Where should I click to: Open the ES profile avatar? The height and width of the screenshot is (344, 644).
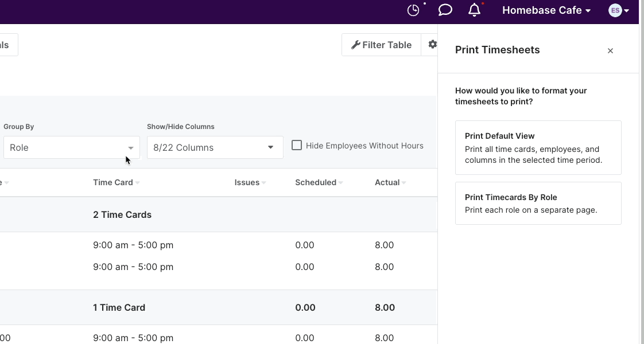615,10
